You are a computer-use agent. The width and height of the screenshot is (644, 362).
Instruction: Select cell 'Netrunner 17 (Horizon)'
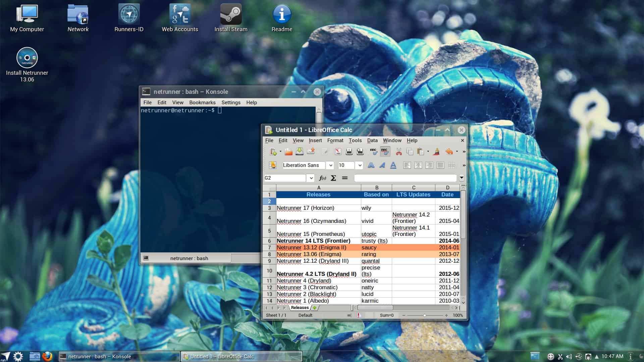click(318, 208)
